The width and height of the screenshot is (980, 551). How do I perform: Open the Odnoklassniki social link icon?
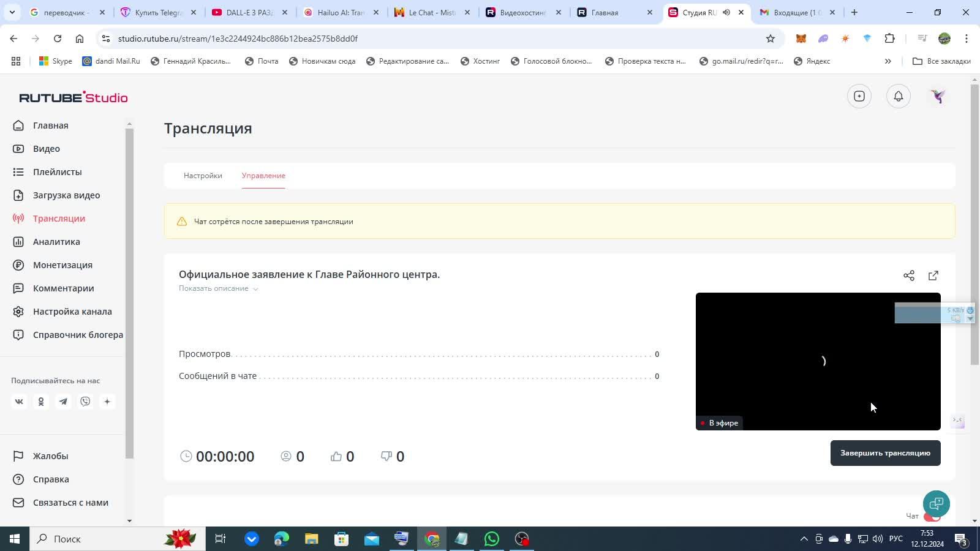[41, 402]
